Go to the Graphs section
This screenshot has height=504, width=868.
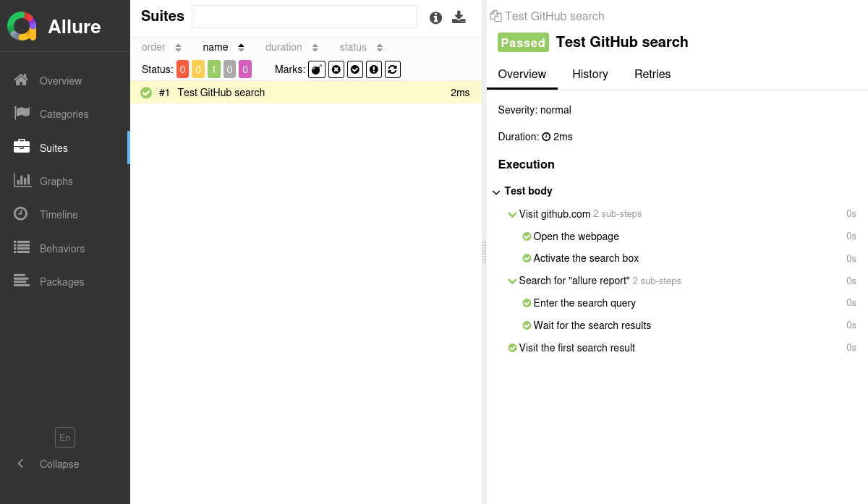[x=56, y=181]
